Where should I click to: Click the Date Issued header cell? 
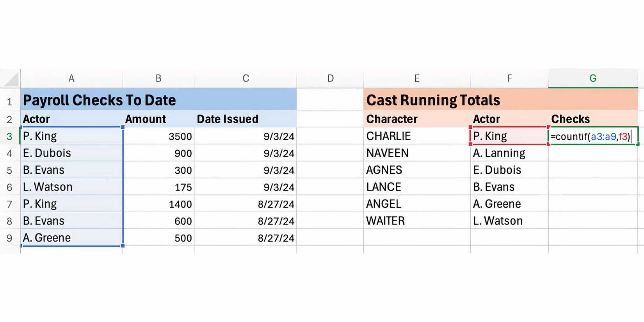[245, 119]
